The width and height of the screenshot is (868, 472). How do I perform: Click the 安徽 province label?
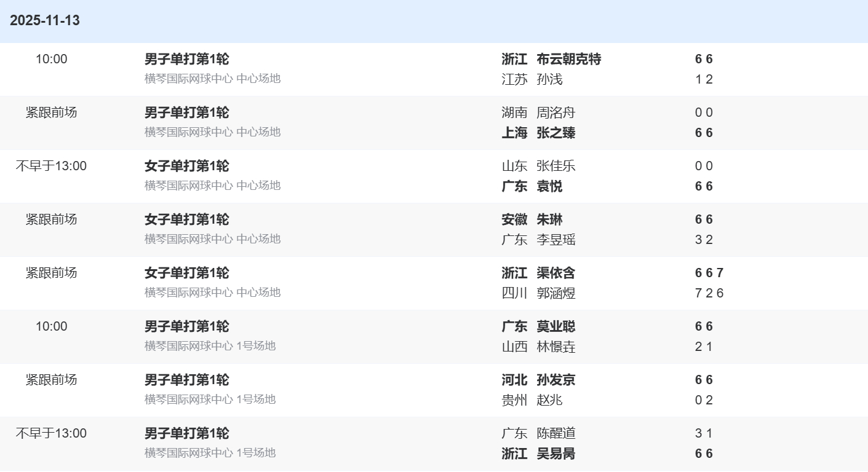tap(515, 219)
